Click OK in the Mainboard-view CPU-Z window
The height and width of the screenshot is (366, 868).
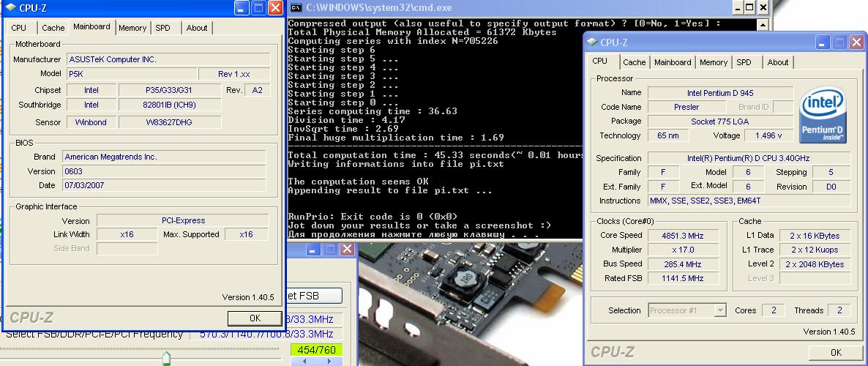pos(255,318)
